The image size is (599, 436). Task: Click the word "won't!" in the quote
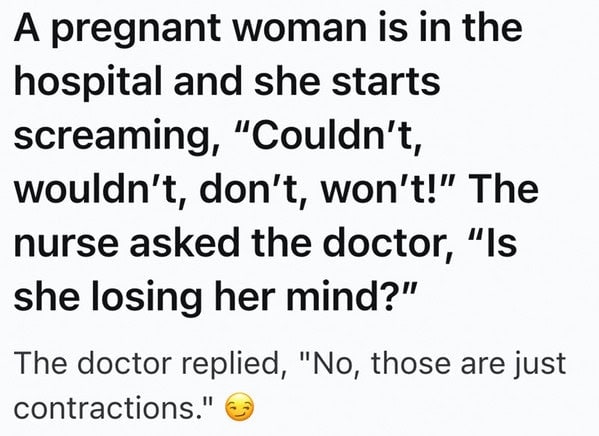coord(386,190)
